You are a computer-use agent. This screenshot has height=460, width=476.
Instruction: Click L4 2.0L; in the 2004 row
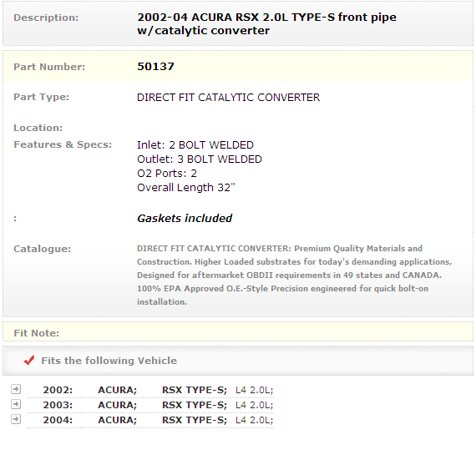255,420
